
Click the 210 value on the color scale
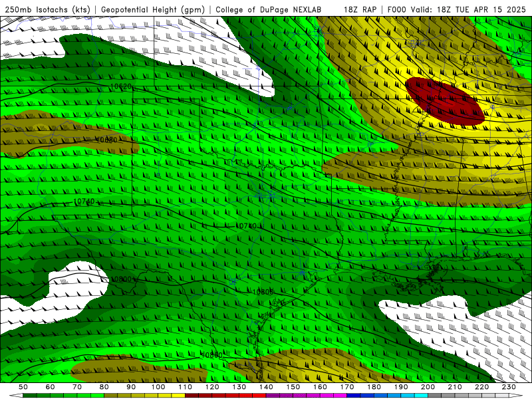coord(455,387)
